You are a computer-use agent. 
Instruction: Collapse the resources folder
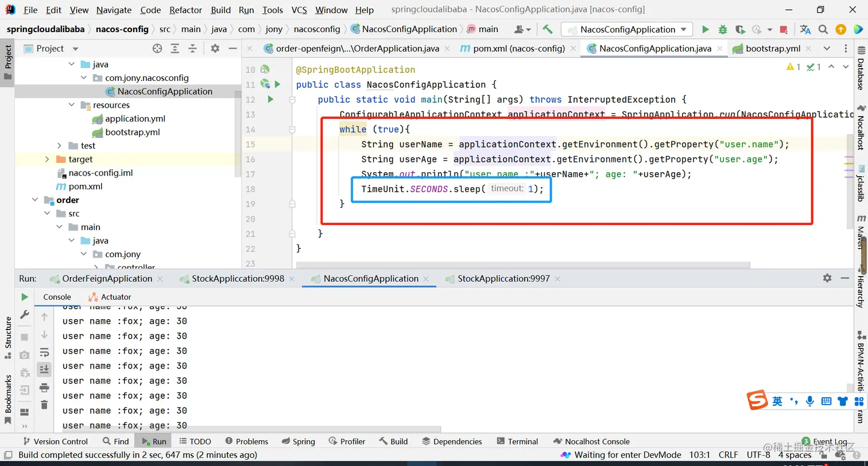pos(72,105)
